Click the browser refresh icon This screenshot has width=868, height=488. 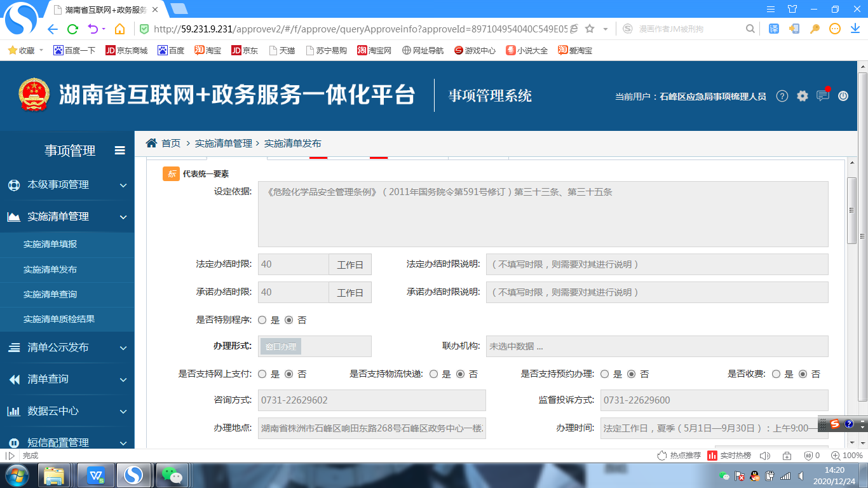[72, 29]
